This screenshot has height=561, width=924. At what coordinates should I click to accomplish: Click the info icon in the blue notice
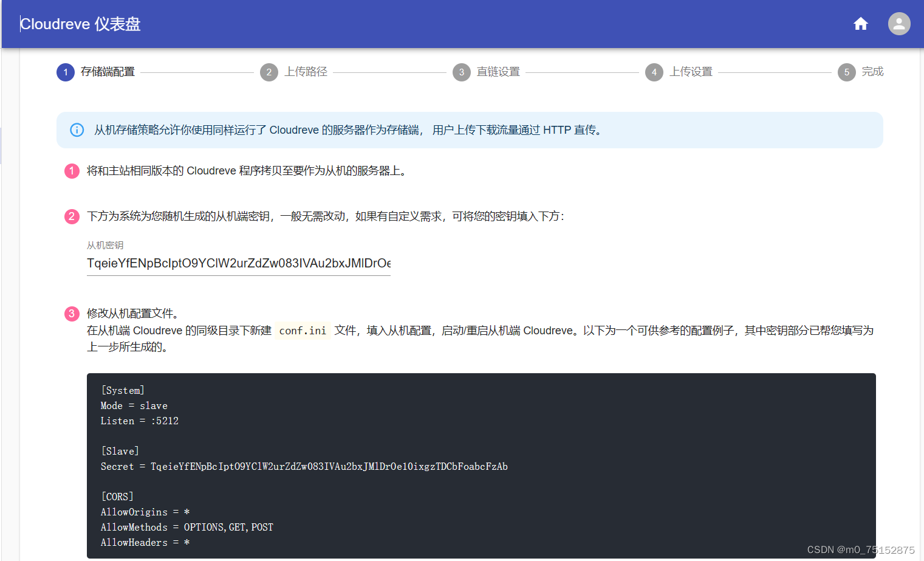(77, 130)
